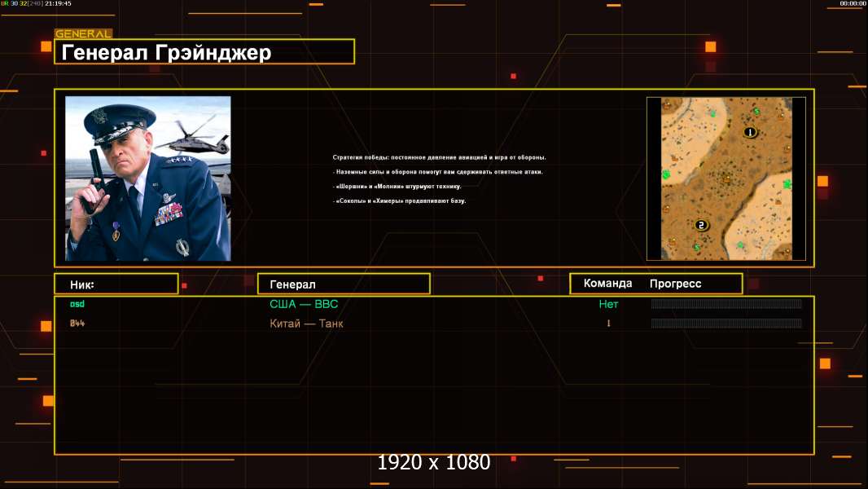Select start position marker 1 on the map
The width and height of the screenshot is (868, 489).
[x=750, y=132]
